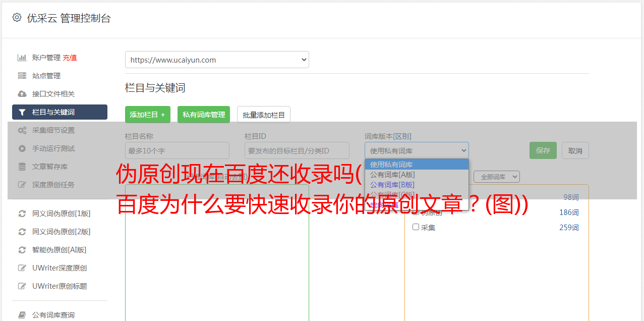Click the funnel icon beside 栏目与关键词
Image resolution: width=644 pixels, height=321 pixels.
[x=22, y=112]
